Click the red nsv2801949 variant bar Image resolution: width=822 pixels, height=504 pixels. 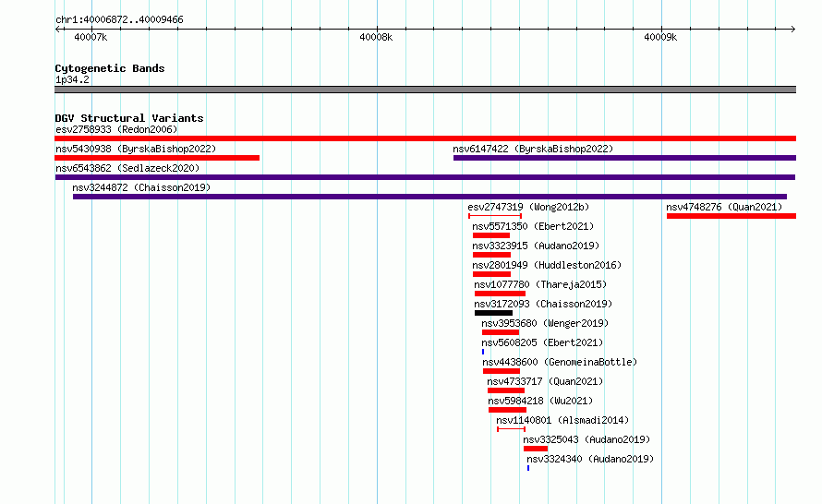pos(491,274)
